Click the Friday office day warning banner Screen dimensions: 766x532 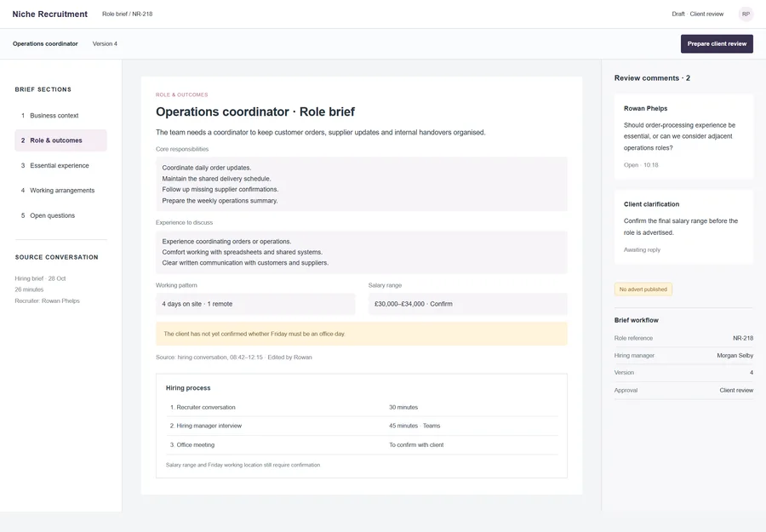362,335
